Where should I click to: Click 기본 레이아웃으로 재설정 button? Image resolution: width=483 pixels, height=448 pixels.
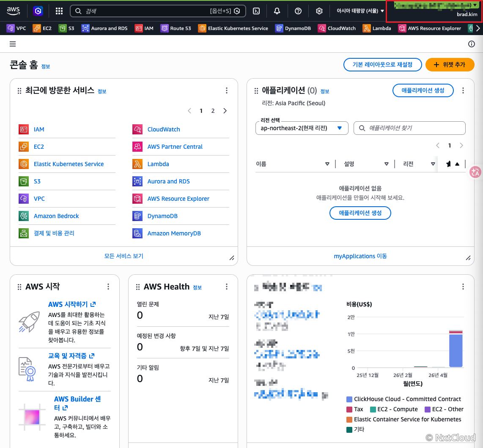click(382, 65)
